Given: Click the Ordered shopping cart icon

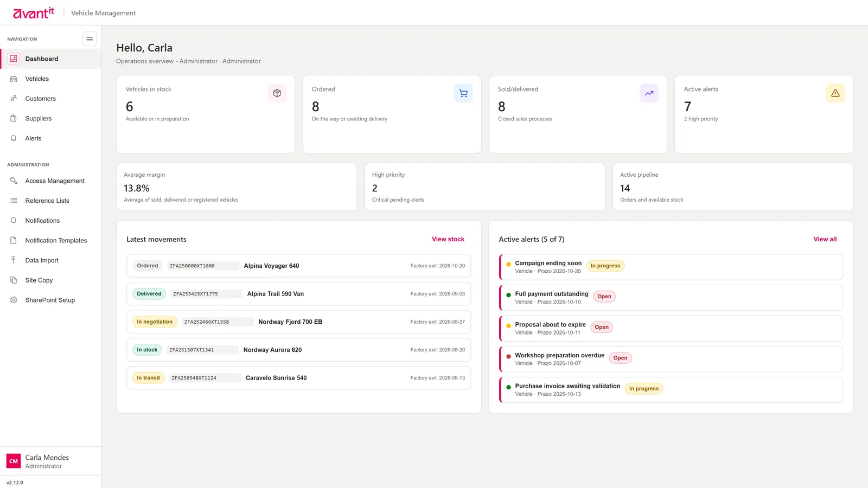Looking at the screenshot, I should [463, 93].
